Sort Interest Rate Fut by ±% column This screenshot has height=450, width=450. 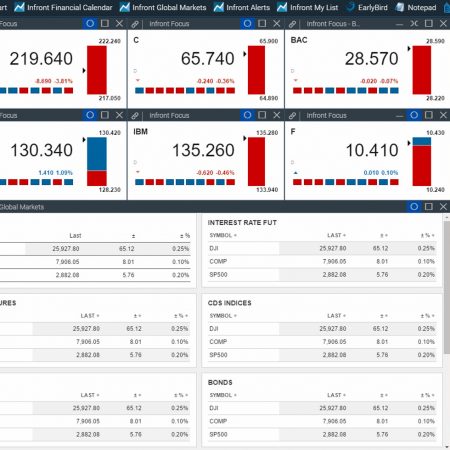point(427,235)
